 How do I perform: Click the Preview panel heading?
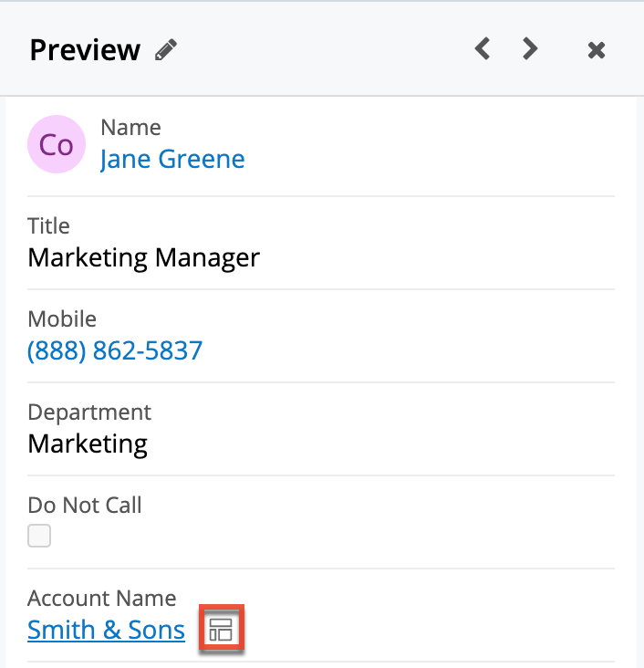[85, 50]
